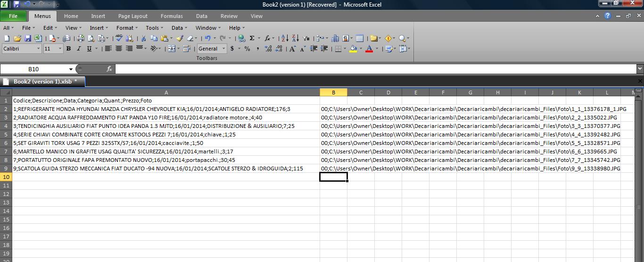Viewport: 644px width, 262px height.
Task: Align text to the right
Action: [129, 49]
